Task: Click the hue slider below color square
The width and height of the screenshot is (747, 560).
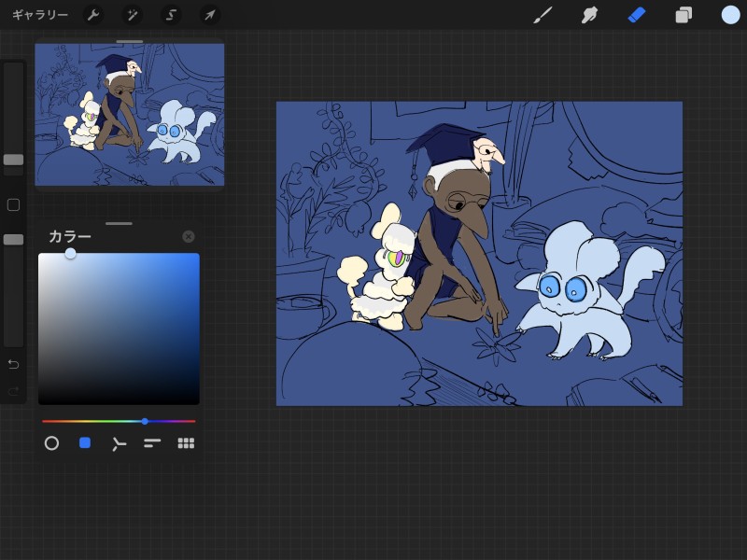Action: click(x=119, y=421)
